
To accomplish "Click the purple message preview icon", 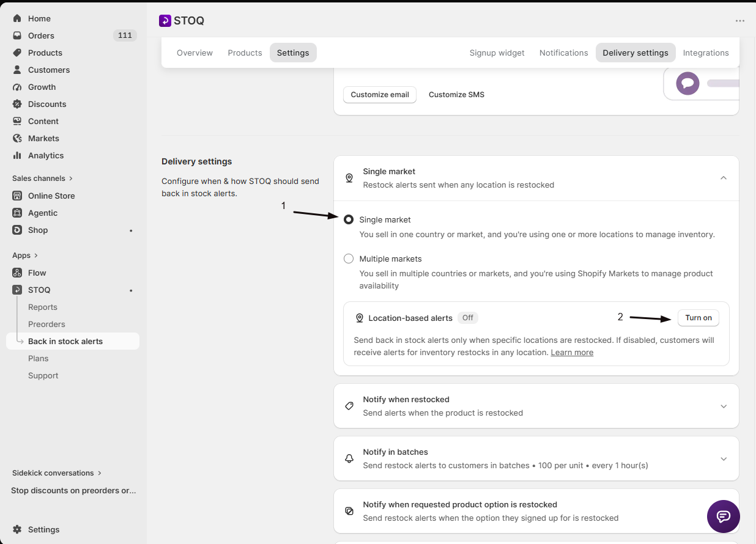I will [x=687, y=83].
